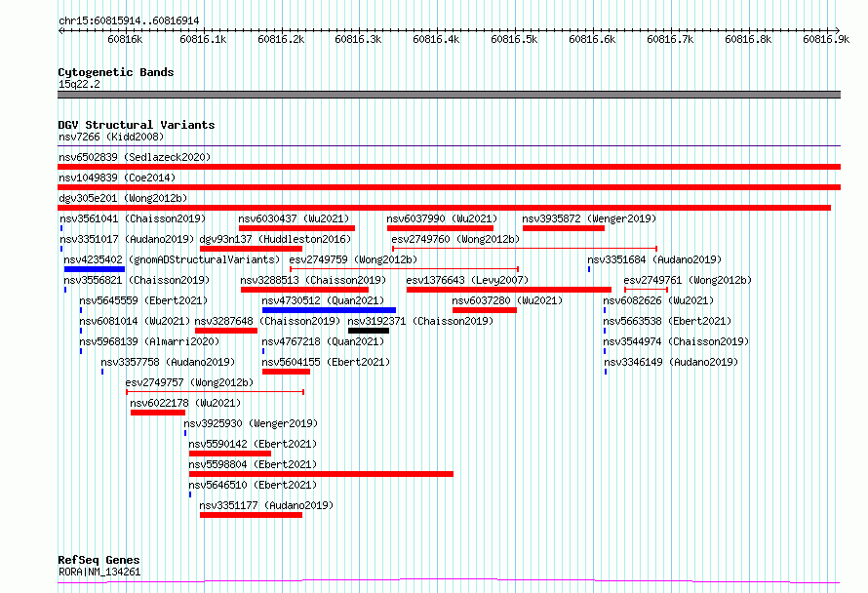The height and width of the screenshot is (593, 868).
Task: Click red bar of nsv3287648 (Chaisson2019)
Action: [226, 331]
